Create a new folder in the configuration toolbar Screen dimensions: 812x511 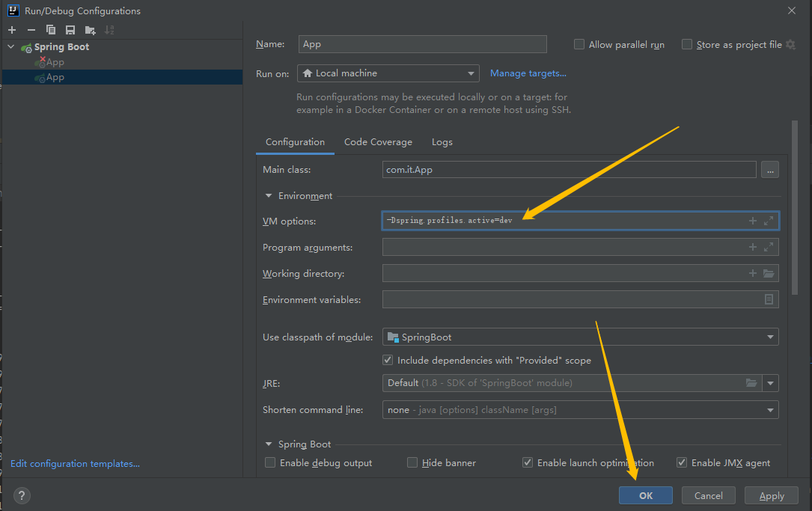coord(90,30)
